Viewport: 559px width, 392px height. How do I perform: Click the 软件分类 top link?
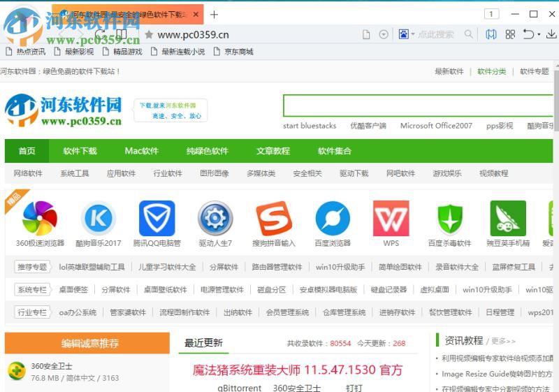click(x=492, y=71)
